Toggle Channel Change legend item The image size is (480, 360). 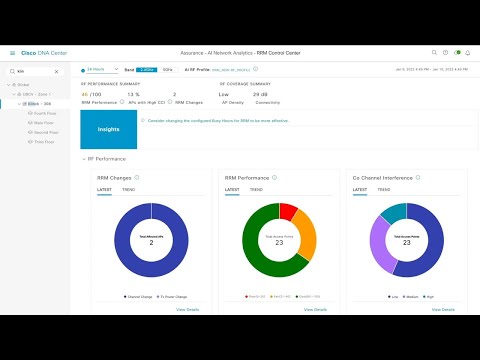pyautogui.click(x=138, y=297)
